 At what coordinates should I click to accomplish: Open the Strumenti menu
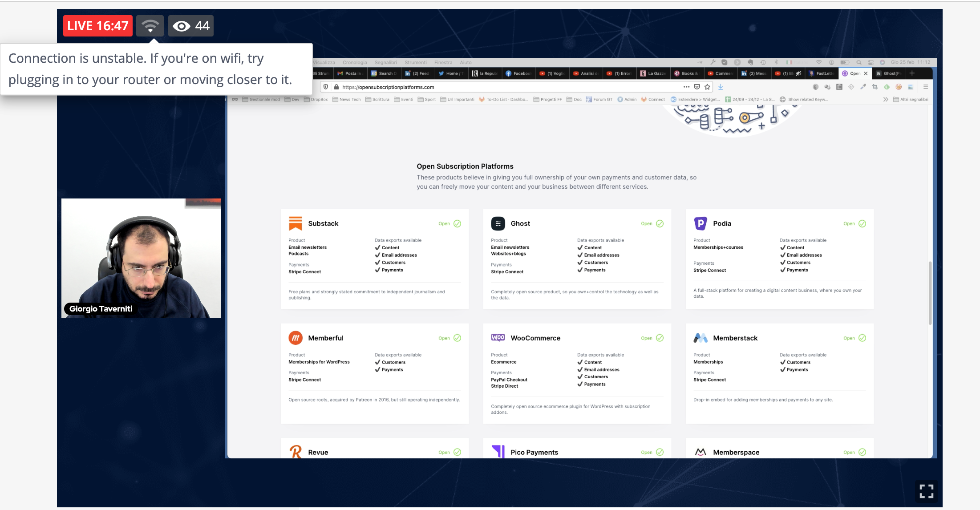[415, 62]
